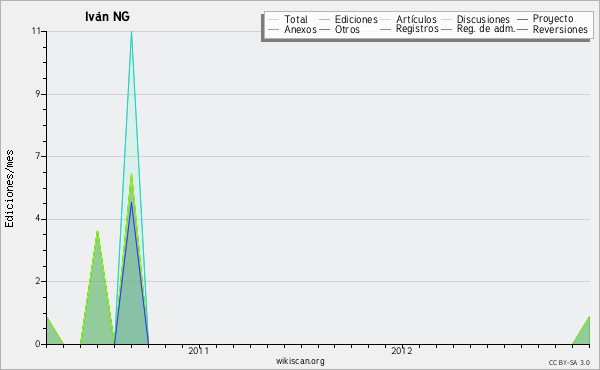The width and height of the screenshot is (600, 370).
Task: Click the red Reversiones line swatch
Action: (x=522, y=29)
